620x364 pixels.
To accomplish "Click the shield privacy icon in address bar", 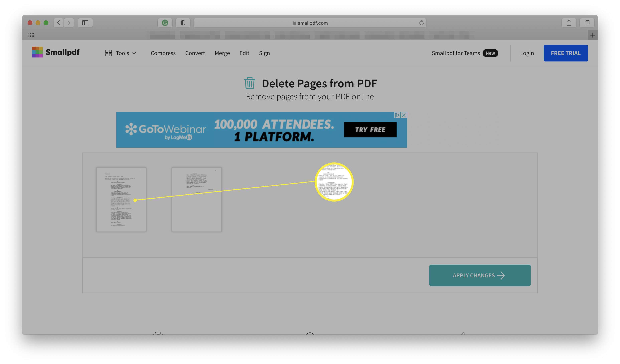I will coord(183,23).
